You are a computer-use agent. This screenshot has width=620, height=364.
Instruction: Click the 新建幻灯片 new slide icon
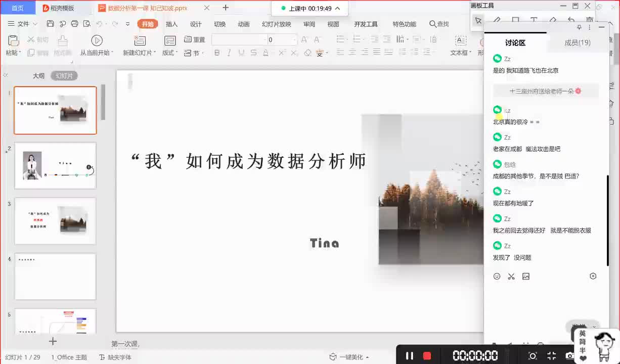click(140, 41)
